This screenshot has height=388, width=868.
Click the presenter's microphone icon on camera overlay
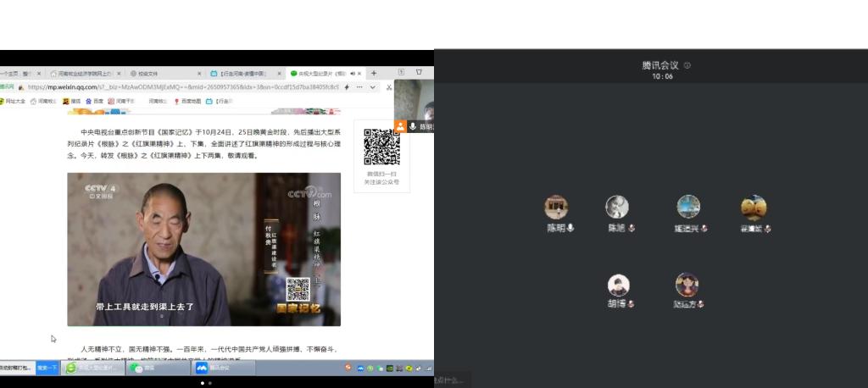point(413,127)
